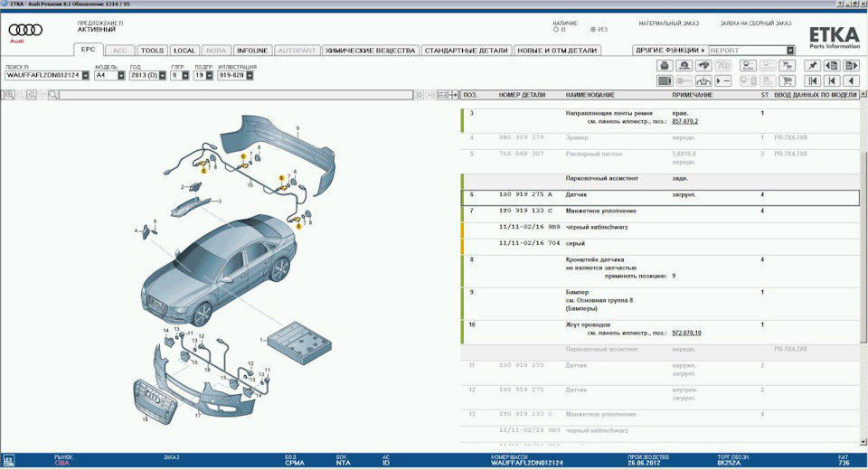Click МАТЕРИАЛЬНЫЙ ЗАКАЗ at the top
Viewport: 868px width, 470px height.
[x=669, y=23]
